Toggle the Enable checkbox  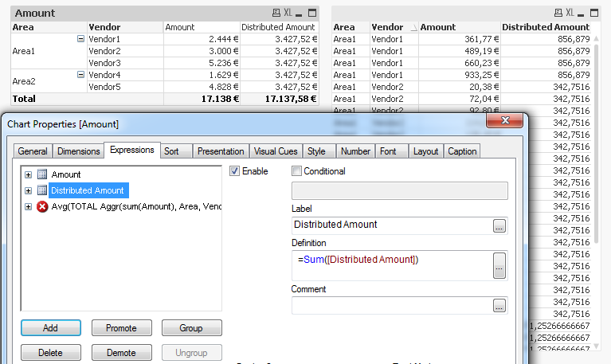(x=235, y=171)
